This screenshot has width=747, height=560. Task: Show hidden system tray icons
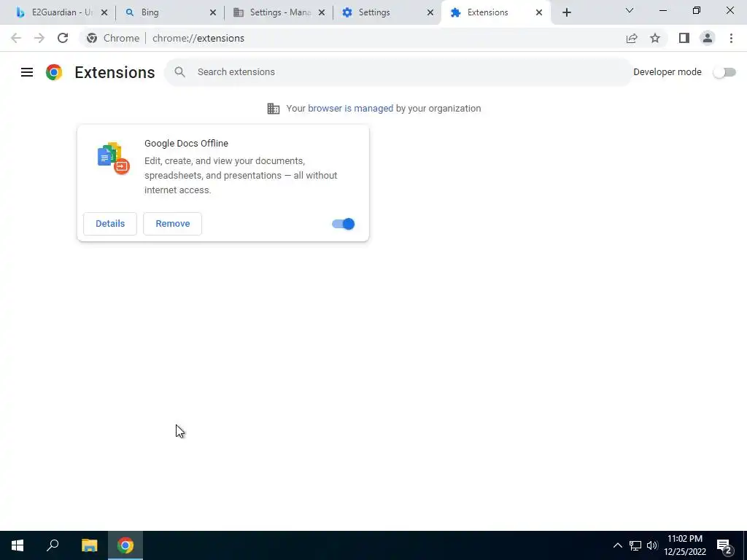(617, 545)
